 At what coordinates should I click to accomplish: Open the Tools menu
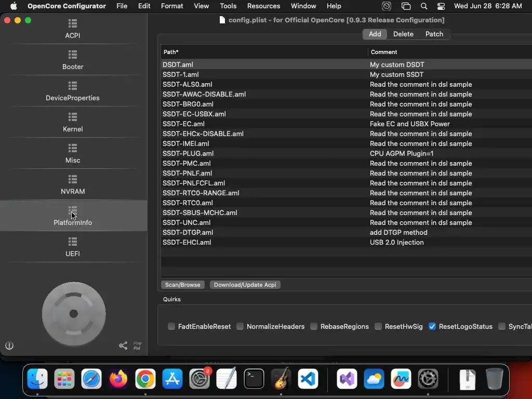tap(228, 6)
